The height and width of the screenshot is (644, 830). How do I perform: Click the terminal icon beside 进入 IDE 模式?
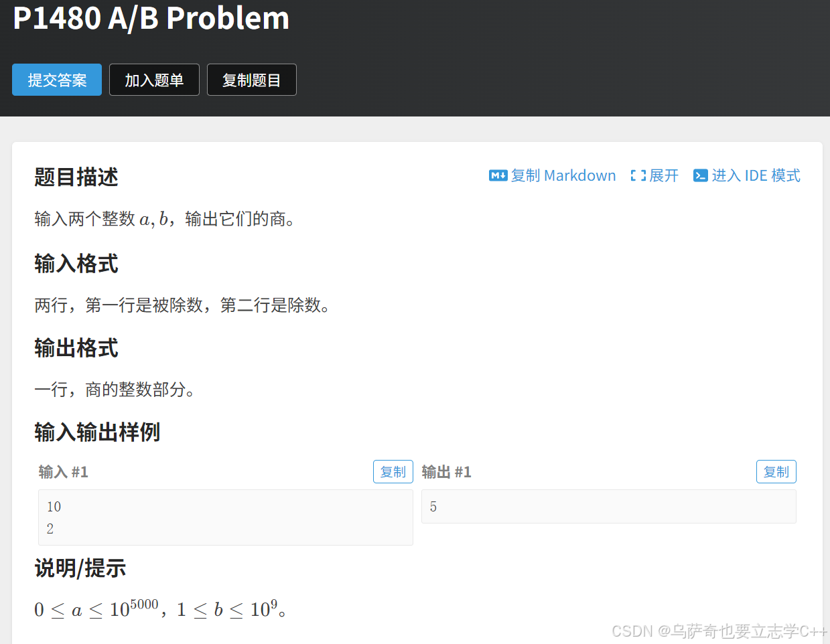tap(701, 176)
